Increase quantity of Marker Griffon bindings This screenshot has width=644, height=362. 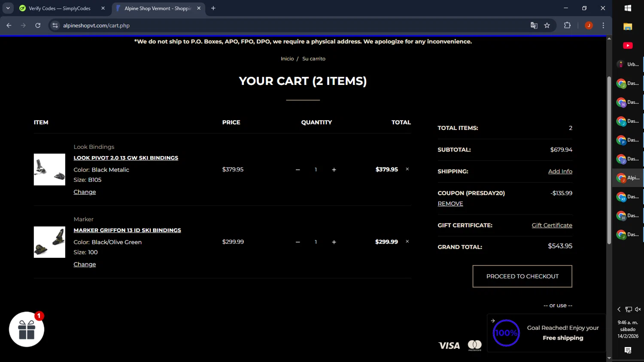tap(334, 242)
